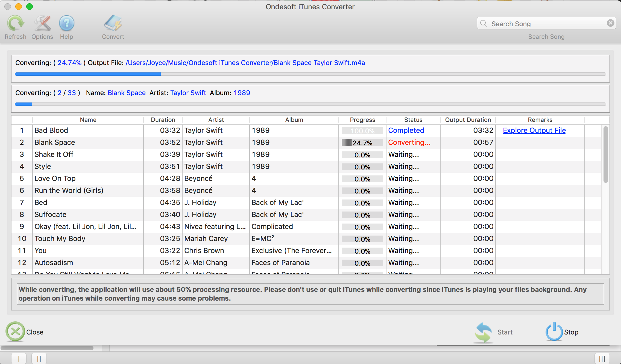Click the Close icon to exit dialog
The image size is (621, 364).
pyautogui.click(x=16, y=331)
